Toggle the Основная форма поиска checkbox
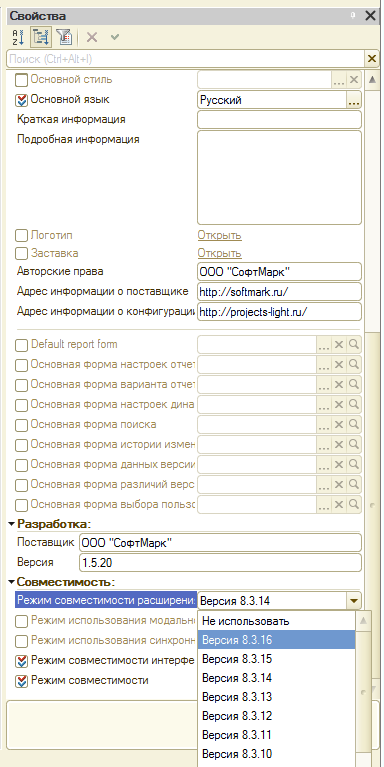The image size is (384, 767). [x=22, y=425]
